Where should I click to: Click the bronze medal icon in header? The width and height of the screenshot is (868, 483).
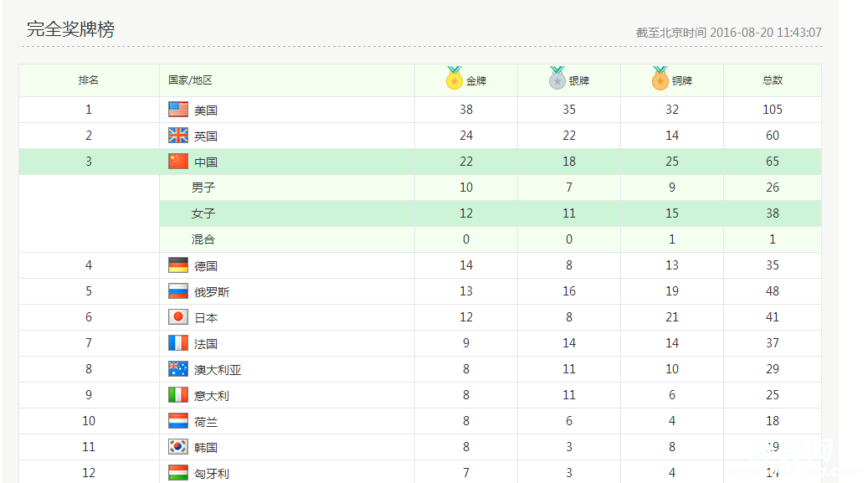pos(660,80)
